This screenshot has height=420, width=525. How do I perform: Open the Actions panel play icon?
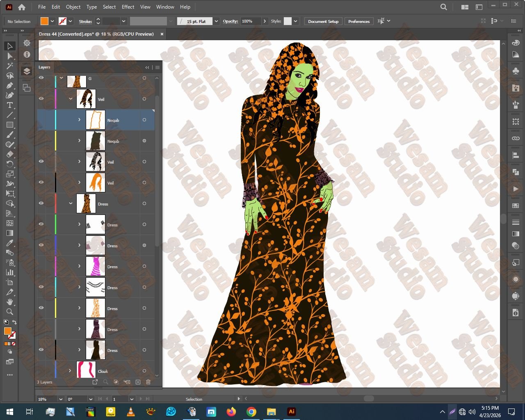[x=516, y=189]
